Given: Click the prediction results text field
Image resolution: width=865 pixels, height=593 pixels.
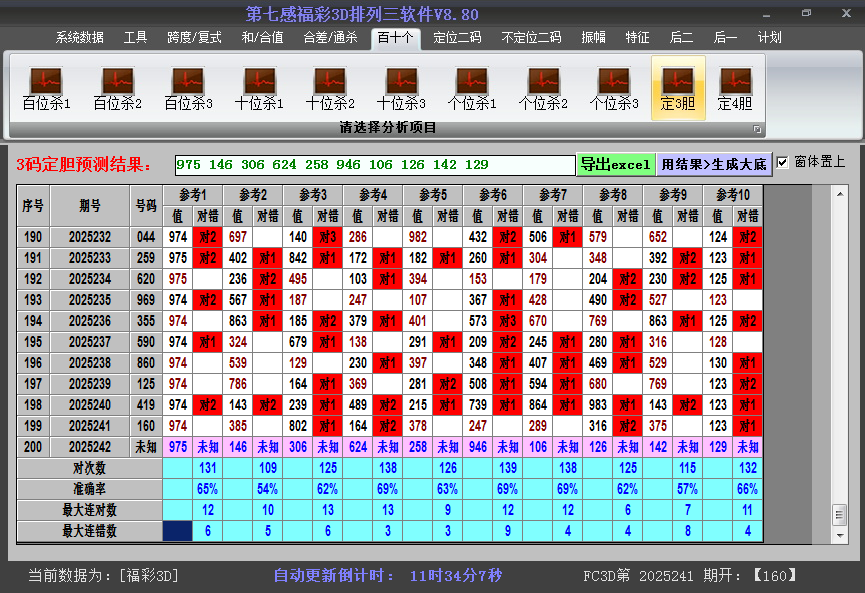Looking at the screenshot, I should click(374, 165).
